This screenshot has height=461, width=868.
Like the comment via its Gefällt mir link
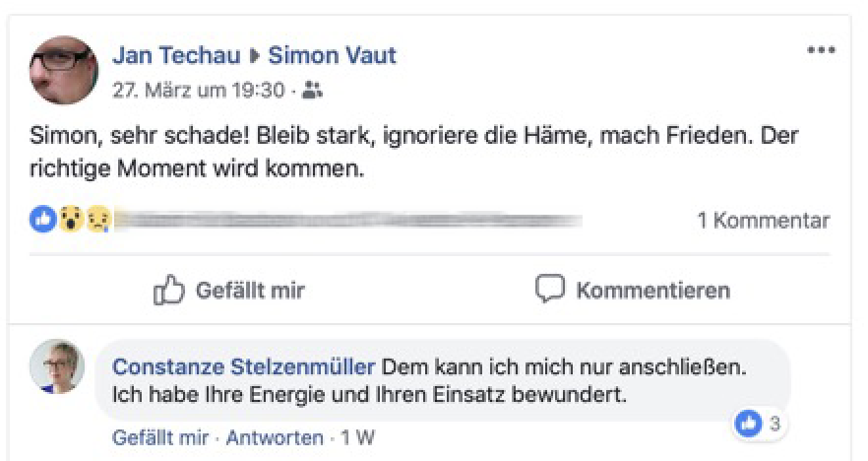161,436
